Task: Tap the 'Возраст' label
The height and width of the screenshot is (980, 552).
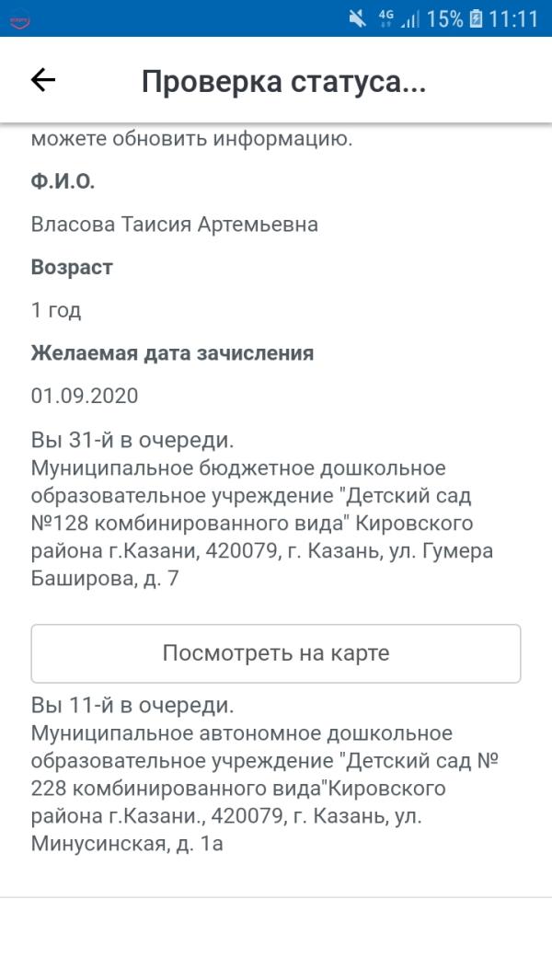Action: [x=72, y=268]
